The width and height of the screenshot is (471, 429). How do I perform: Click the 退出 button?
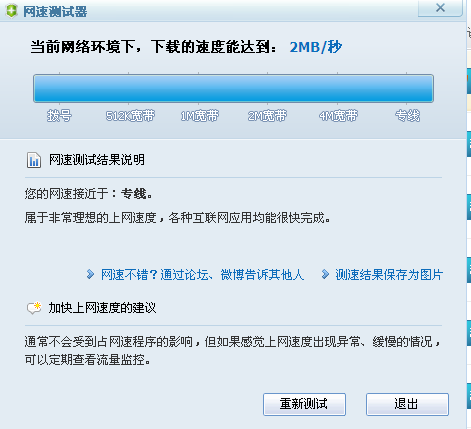pyautogui.click(x=407, y=404)
